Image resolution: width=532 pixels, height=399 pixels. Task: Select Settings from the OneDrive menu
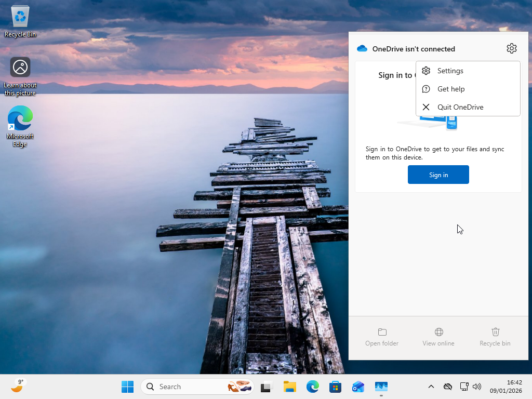[x=451, y=71]
